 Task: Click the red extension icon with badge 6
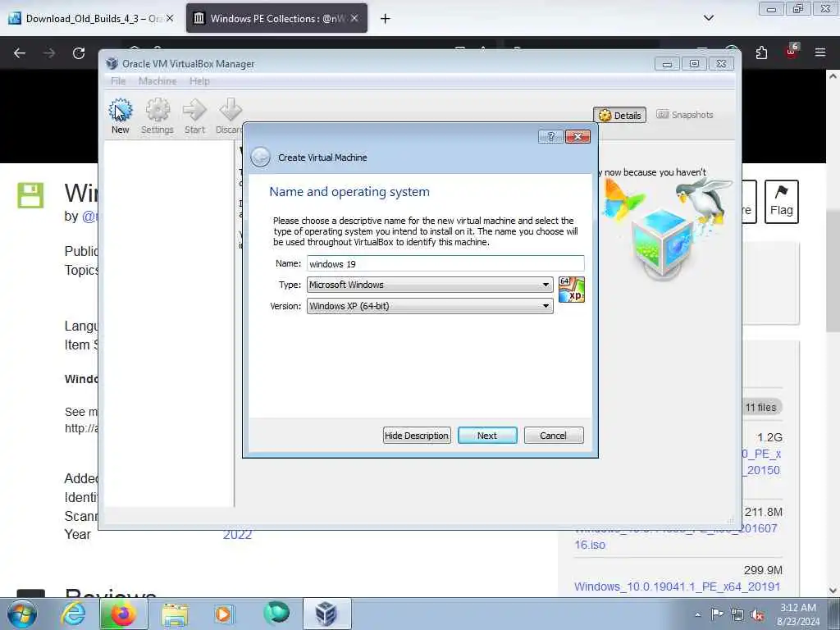click(792, 52)
